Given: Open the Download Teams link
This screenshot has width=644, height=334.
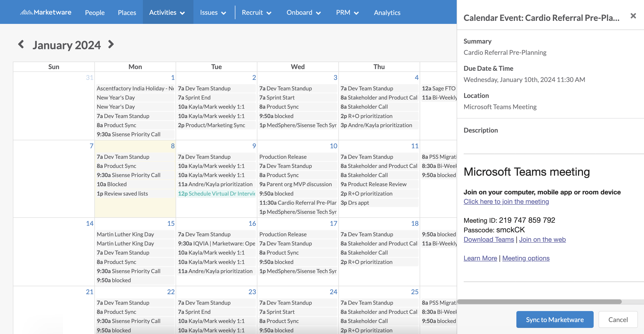Looking at the screenshot, I should tap(489, 240).
